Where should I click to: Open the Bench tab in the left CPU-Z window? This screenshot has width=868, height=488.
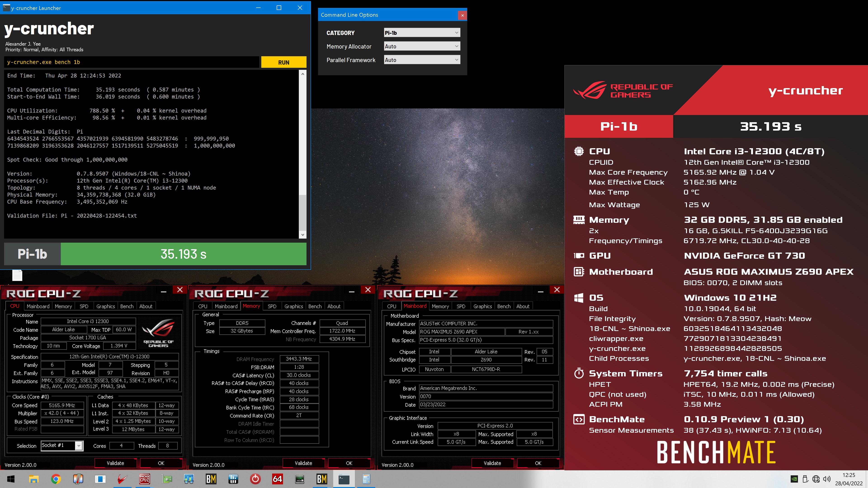[127, 306]
